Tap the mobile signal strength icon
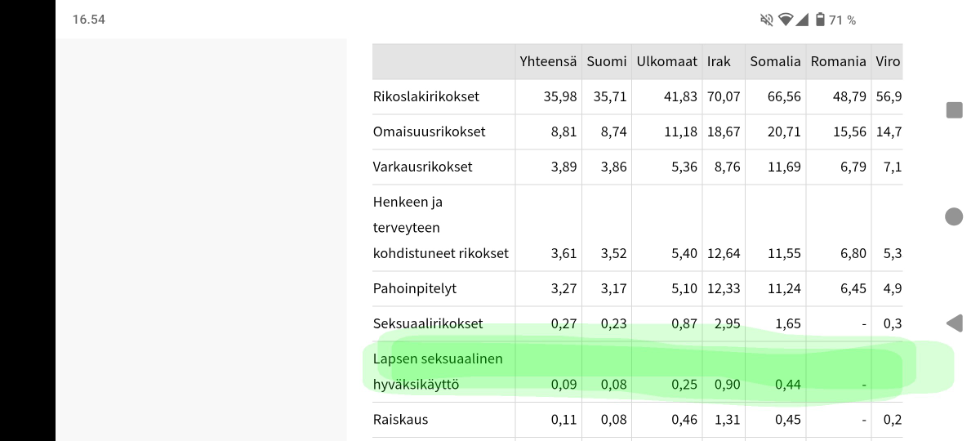The height and width of the screenshot is (441, 980). (x=803, y=20)
